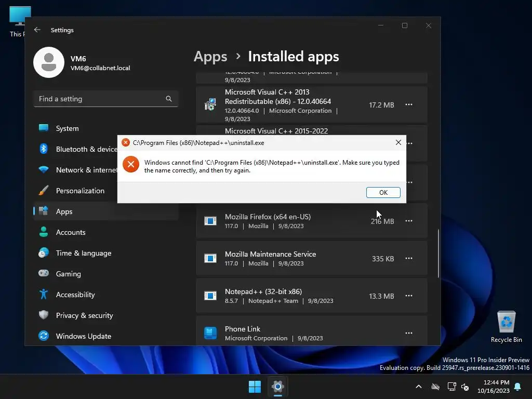Click the Find a setting search box

click(x=106, y=99)
